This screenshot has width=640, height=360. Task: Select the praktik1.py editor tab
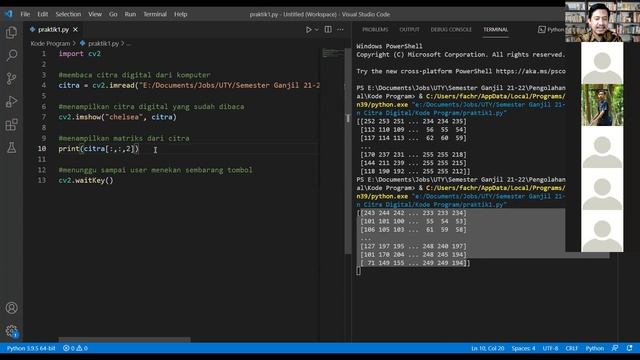(53, 29)
